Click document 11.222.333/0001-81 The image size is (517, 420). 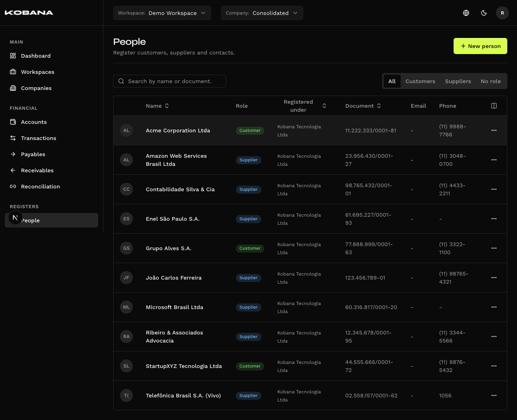tap(371, 130)
